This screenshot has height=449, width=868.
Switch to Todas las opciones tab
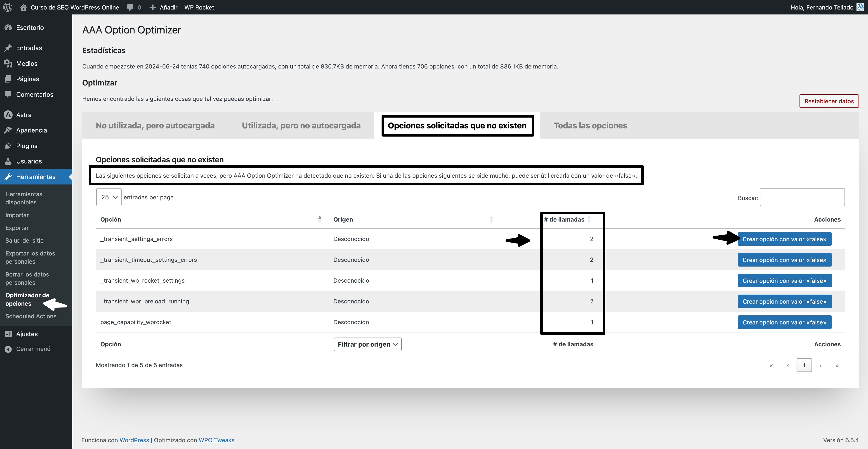point(590,125)
